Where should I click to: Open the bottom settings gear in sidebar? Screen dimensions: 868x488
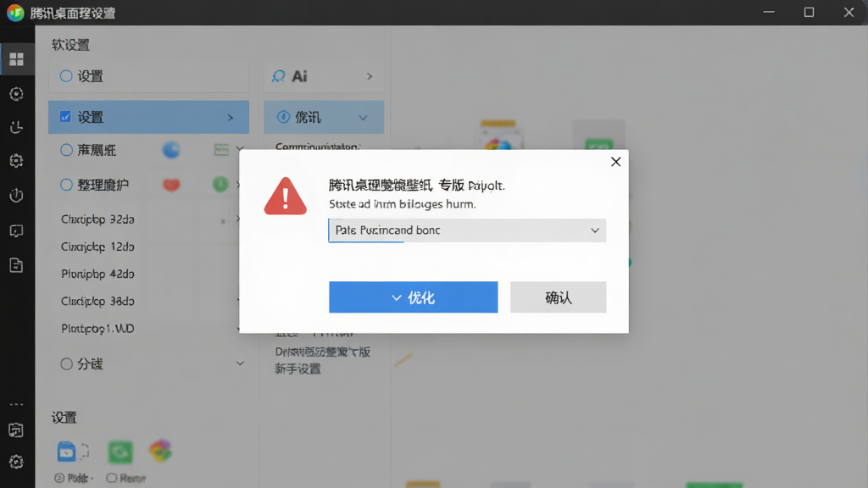pos(17,462)
